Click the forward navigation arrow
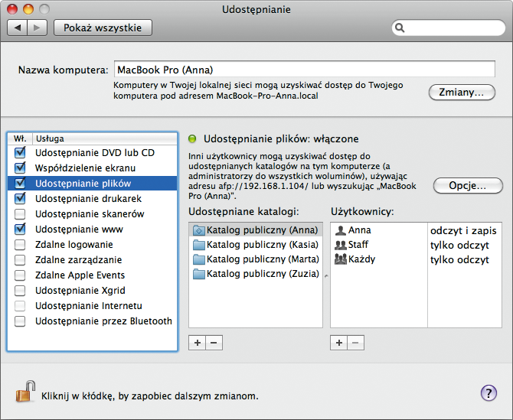 (x=38, y=28)
